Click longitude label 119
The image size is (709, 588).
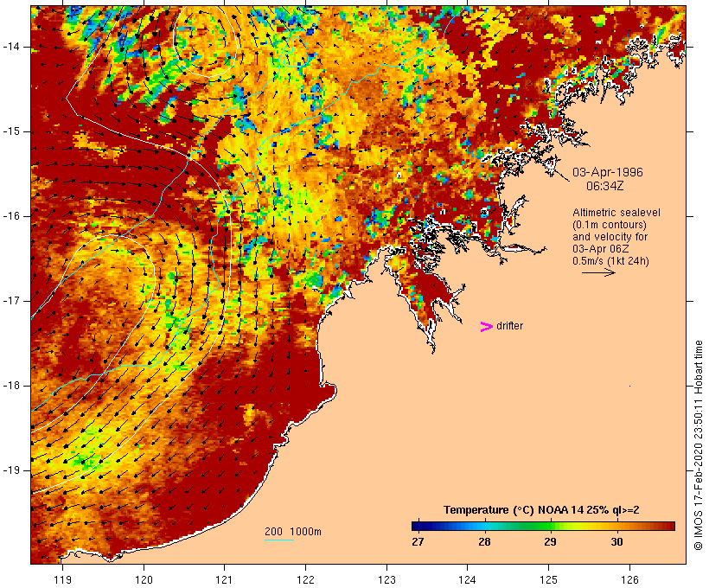click(62, 579)
